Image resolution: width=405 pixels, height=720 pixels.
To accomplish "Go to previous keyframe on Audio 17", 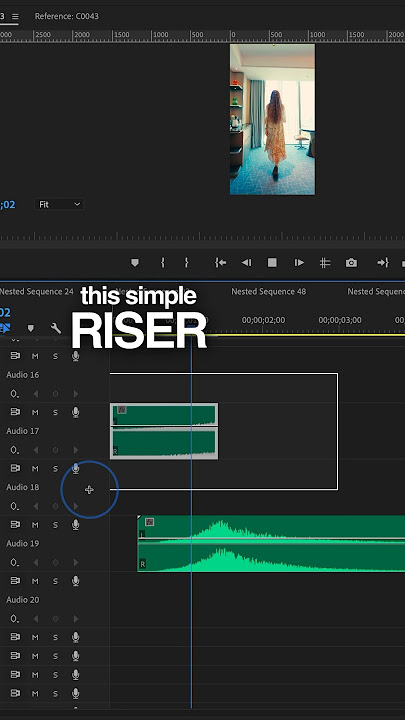I will [x=35, y=450].
